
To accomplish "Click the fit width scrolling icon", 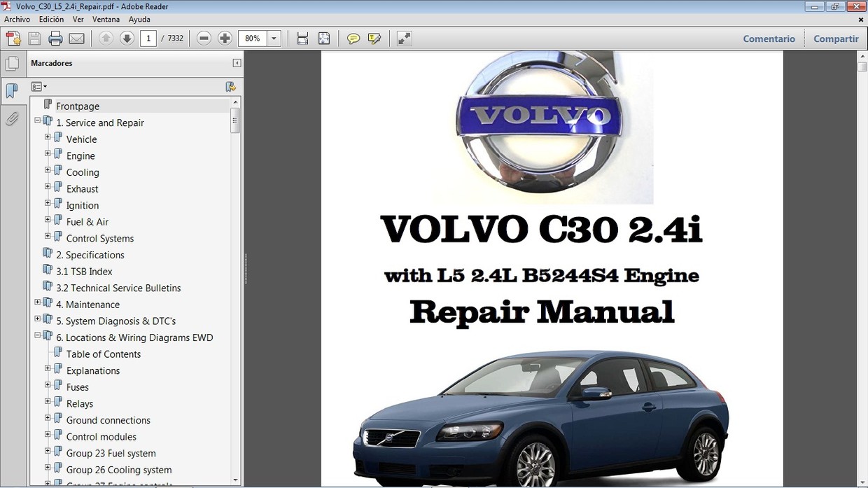I will pyautogui.click(x=302, y=39).
